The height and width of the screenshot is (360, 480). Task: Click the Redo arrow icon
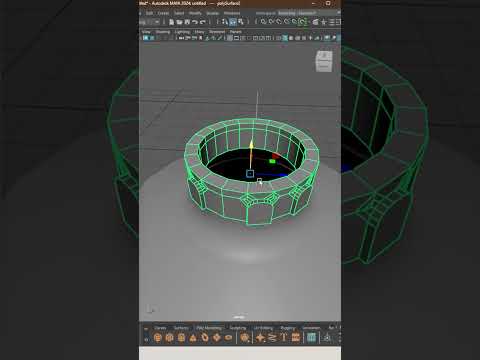(202, 22)
